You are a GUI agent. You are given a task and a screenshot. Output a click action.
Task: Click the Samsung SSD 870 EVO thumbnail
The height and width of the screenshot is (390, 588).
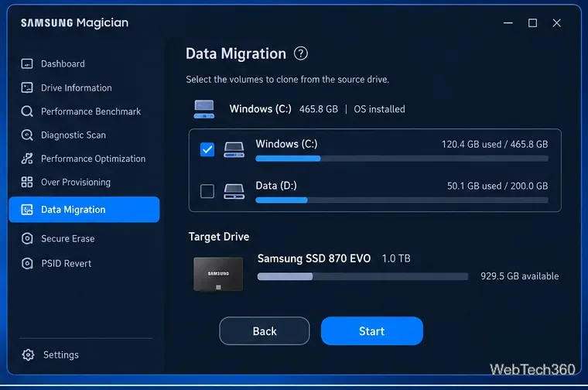tap(218, 274)
